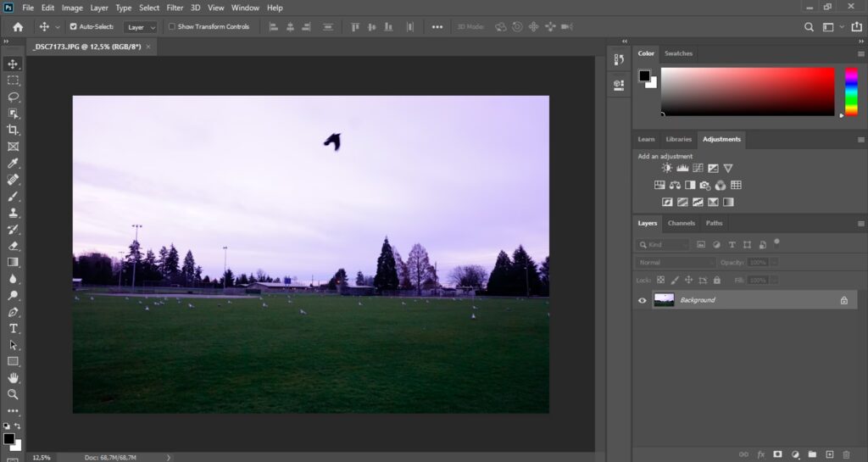
Task: Toggle the Auto-Select checkbox
Action: [73, 27]
